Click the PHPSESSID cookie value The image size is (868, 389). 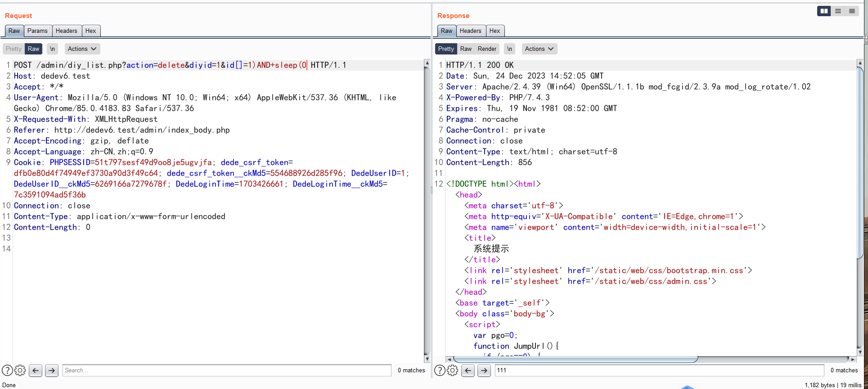pos(153,163)
